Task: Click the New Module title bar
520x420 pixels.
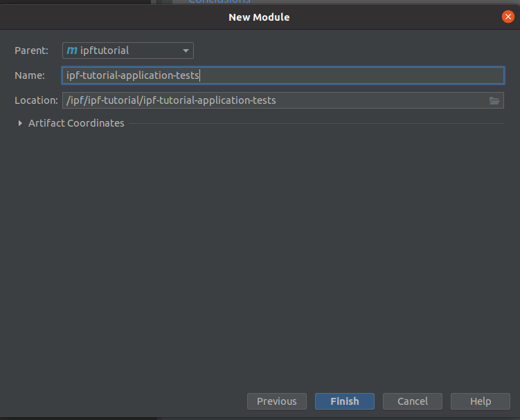Action: point(259,17)
